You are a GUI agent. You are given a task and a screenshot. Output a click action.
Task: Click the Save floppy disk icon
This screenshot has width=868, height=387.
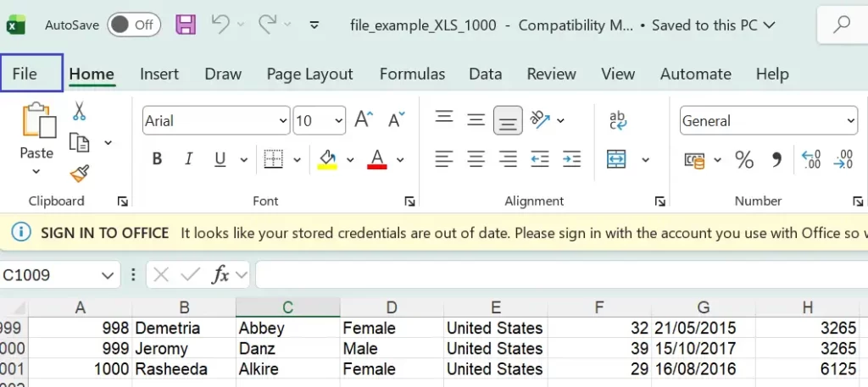[186, 25]
